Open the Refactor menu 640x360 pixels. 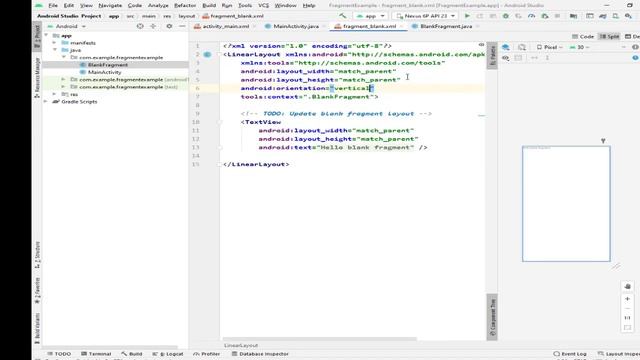click(x=185, y=5)
